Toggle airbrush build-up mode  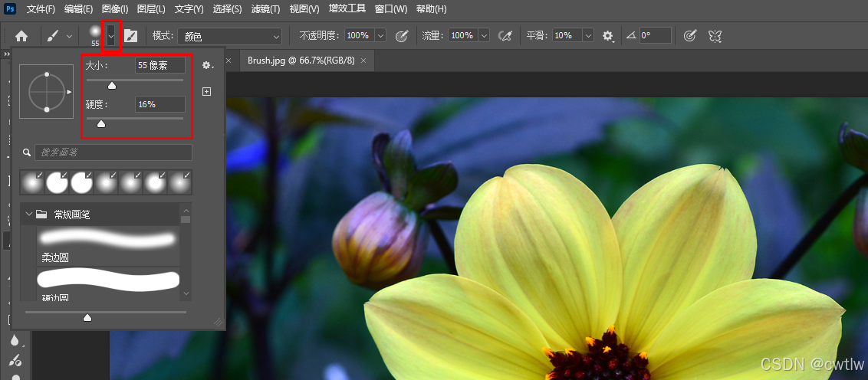coord(505,36)
